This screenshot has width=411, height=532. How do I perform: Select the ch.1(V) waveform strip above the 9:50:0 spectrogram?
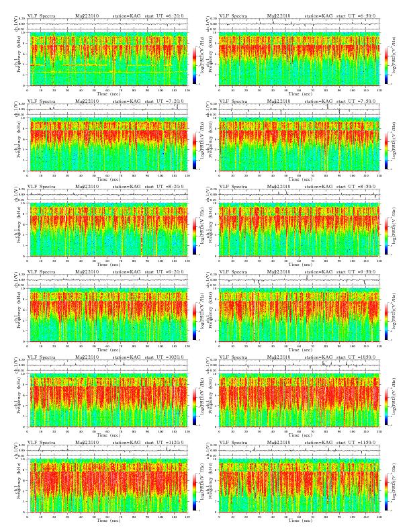[300, 280]
